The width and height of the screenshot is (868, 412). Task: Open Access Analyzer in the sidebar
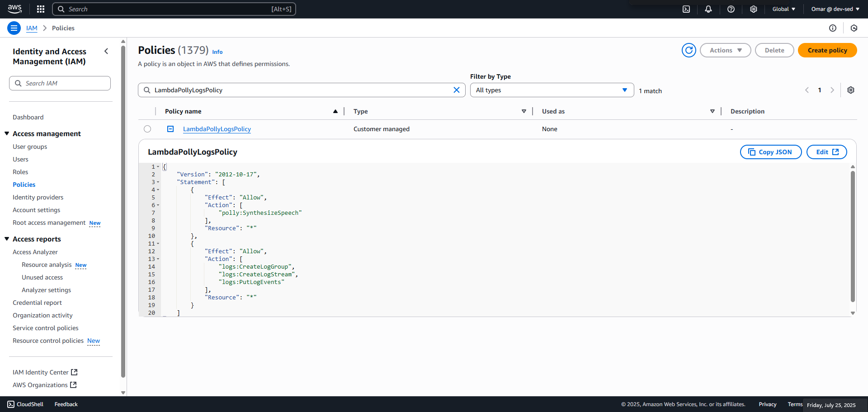pyautogui.click(x=35, y=252)
